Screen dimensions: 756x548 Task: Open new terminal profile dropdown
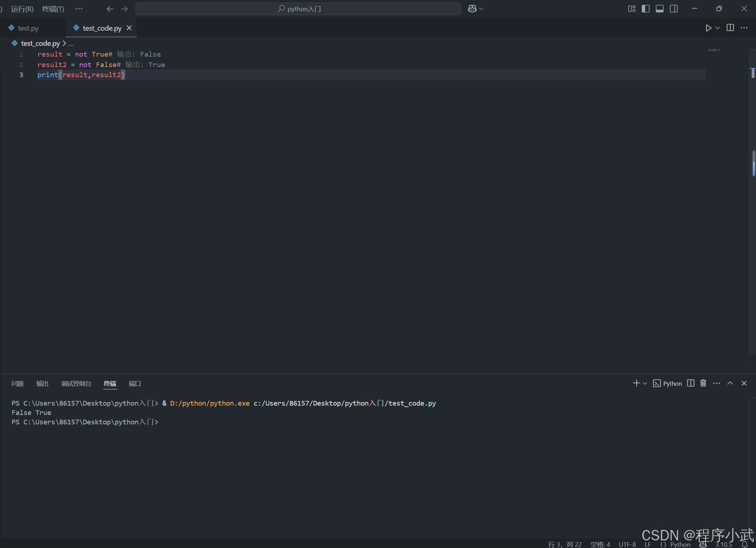645,383
